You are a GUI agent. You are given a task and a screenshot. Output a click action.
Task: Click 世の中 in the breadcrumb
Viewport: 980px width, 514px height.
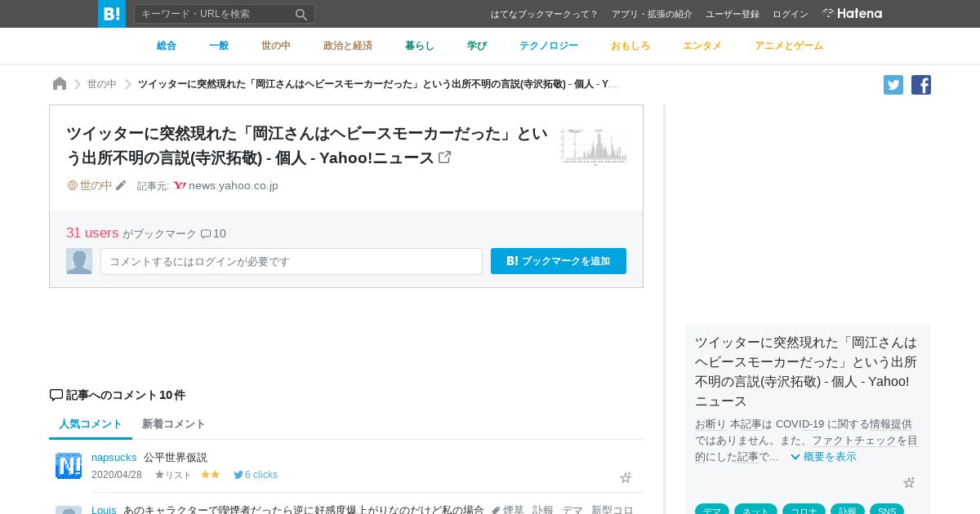[x=102, y=84]
